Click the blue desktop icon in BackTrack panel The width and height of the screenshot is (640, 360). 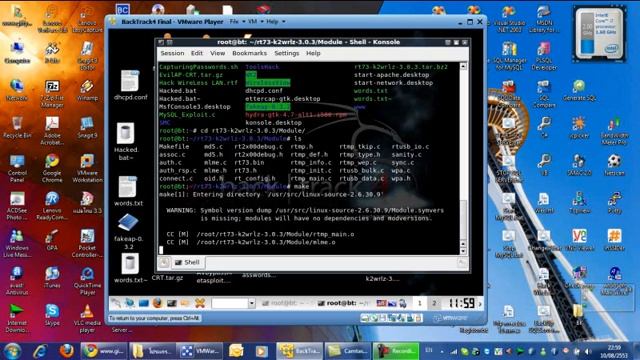click(x=144, y=303)
